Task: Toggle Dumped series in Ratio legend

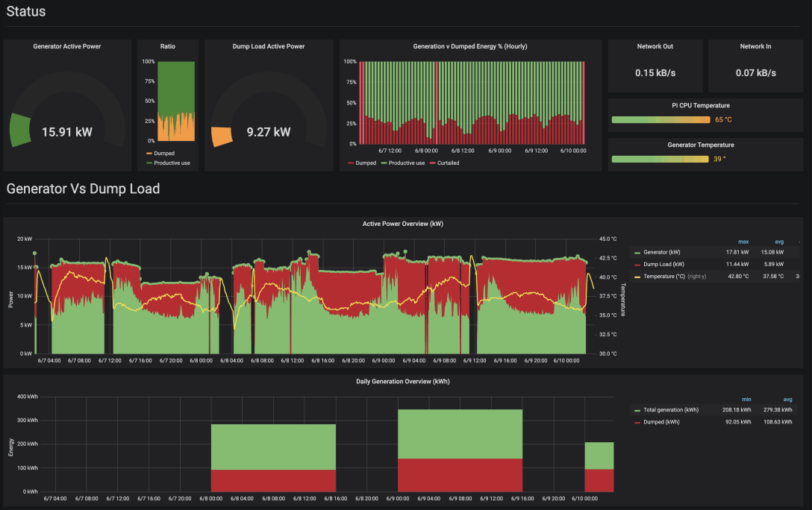Action: (x=164, y=154)
